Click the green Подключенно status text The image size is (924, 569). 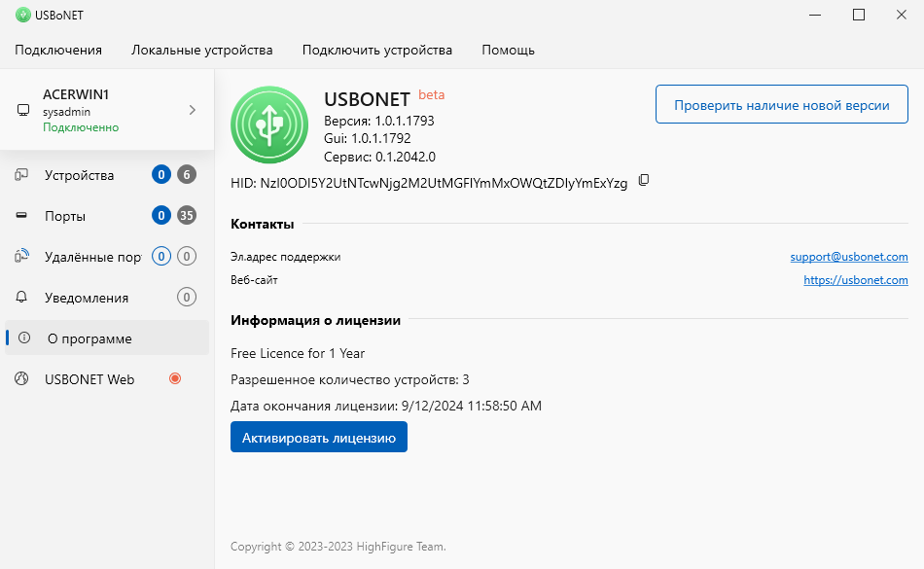pos(81,127)
